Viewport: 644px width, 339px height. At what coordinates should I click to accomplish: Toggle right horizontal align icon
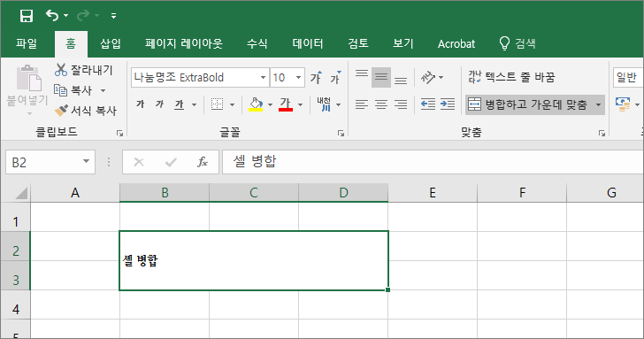click(x=401, y=104)
